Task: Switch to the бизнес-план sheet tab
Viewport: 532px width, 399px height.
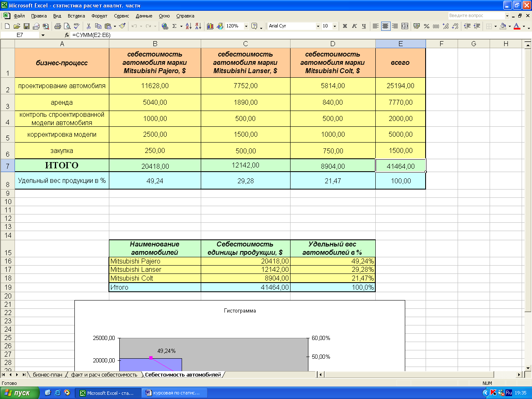Action: 47,375
